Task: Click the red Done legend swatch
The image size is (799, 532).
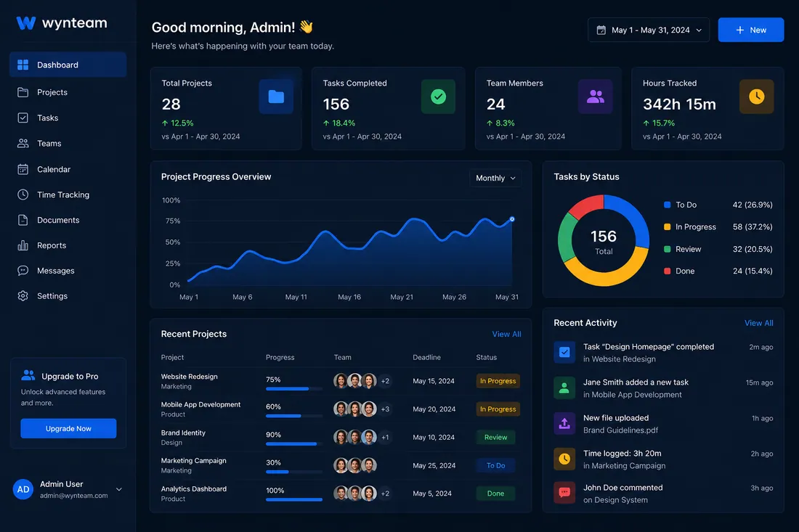Action: tap(667, 271)
